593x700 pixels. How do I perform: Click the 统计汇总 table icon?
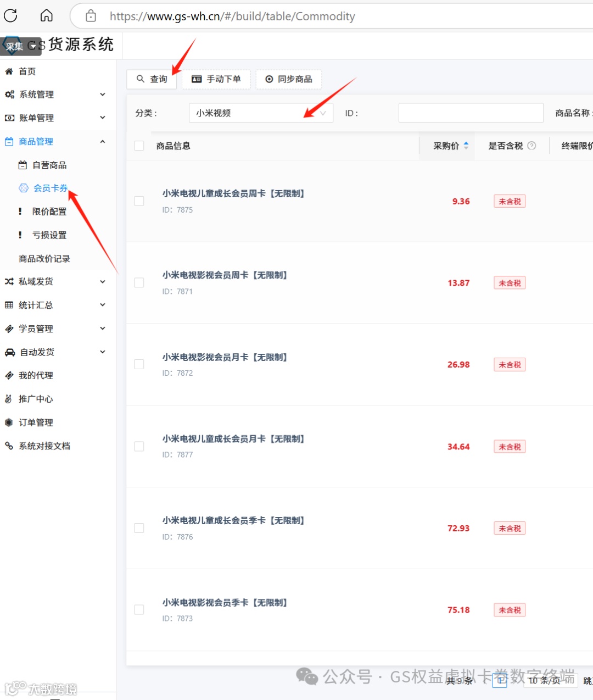(x=9, y=305)
